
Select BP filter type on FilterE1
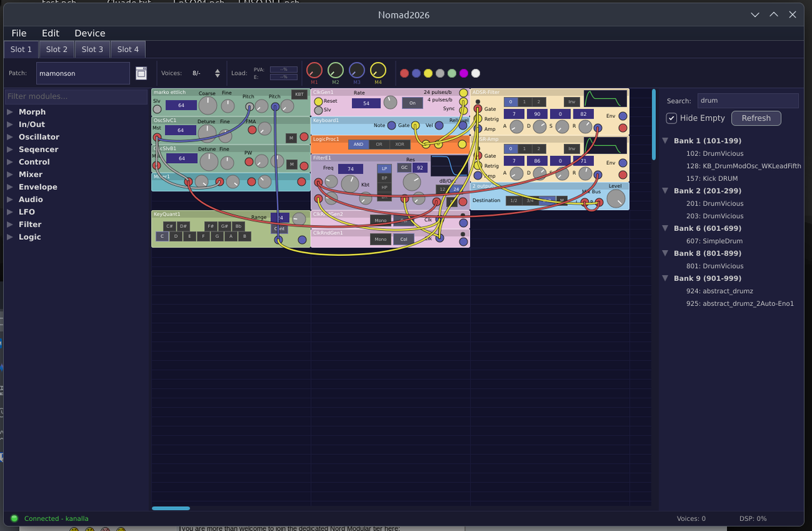click(x=384, y=178)
